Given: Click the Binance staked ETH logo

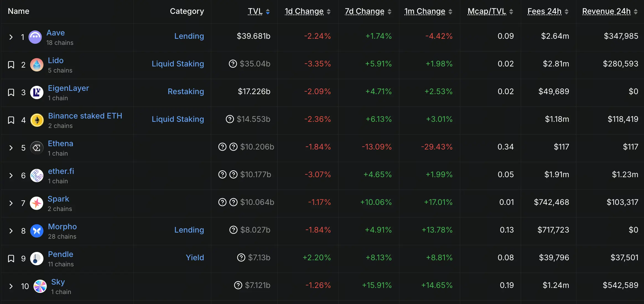Looking at the screenshot, I should (x=37, y=120).
